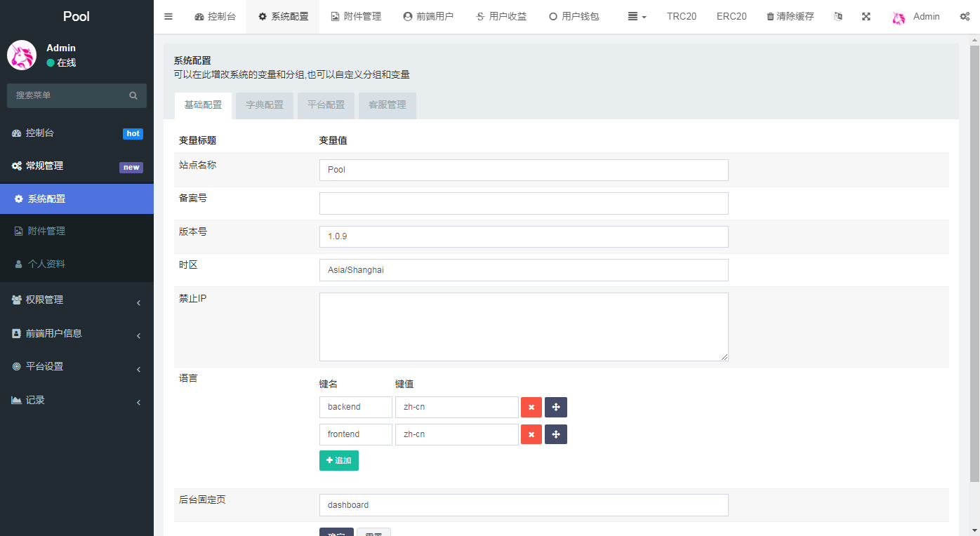The image size is (980, 536).
Task: Click the 时区 input field
Action: pos(524,270)
